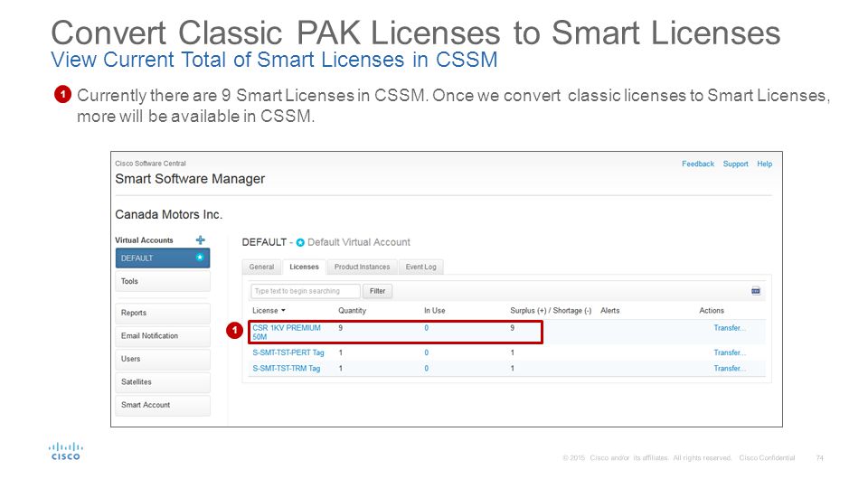This screenshot has width=868, height=488.
Task: Sort by License column dropdown arrow
Action: [x=283, y=311]
